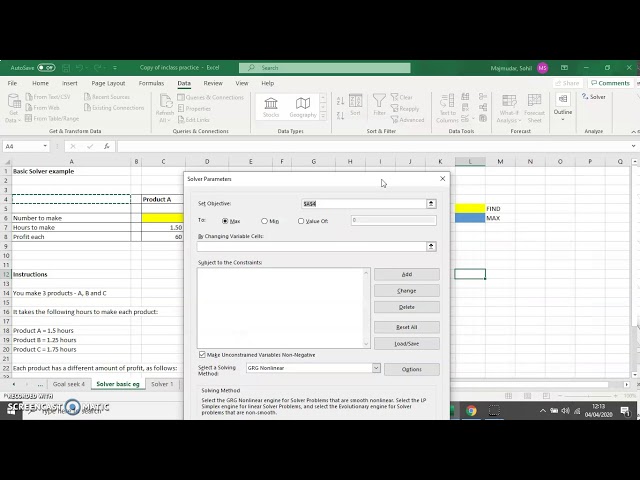This screenshot has width=640, height=480.
Task: Open Chrome from the taskbar
Action: click(x=471, y=411)
